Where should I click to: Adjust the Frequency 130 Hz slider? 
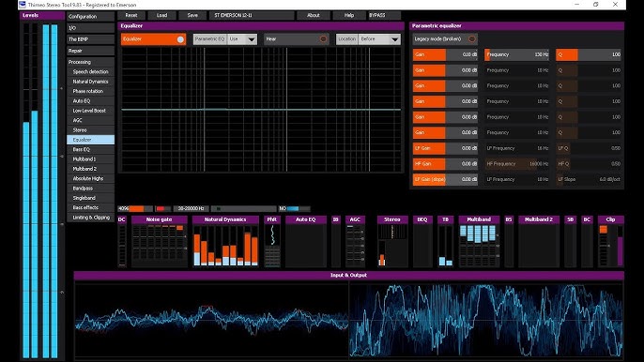pyautogui.click(x=517, y=54)
